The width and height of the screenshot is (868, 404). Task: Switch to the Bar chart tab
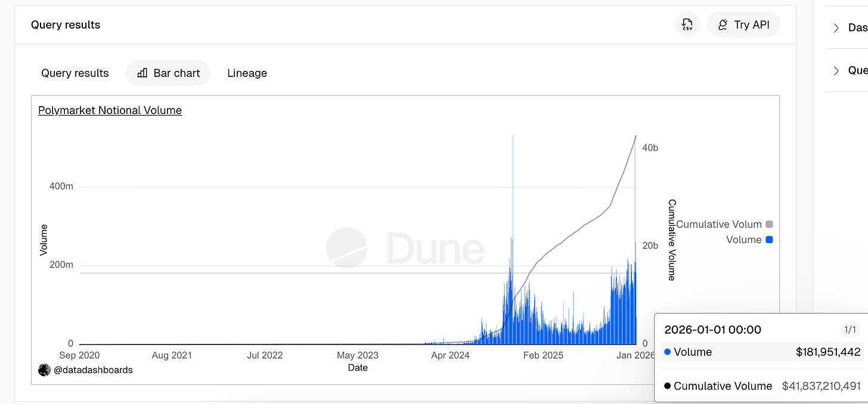[x=168, y=73]
